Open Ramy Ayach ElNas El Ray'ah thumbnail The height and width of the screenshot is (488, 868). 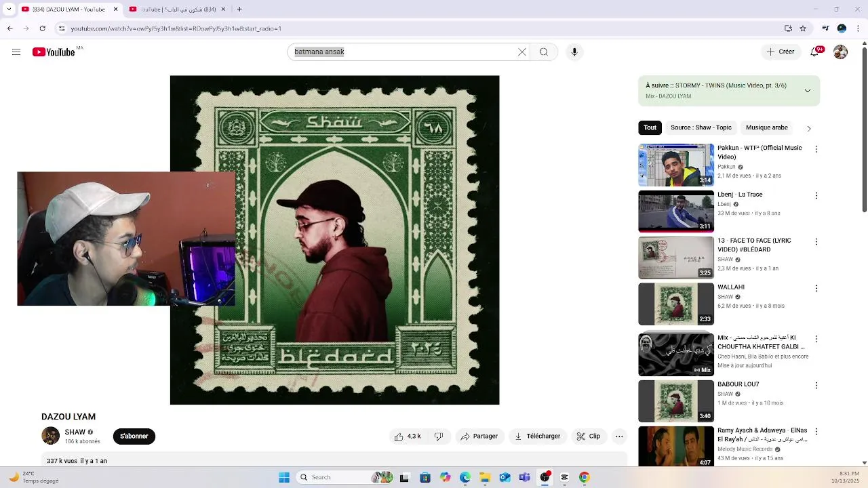point(676,447)
